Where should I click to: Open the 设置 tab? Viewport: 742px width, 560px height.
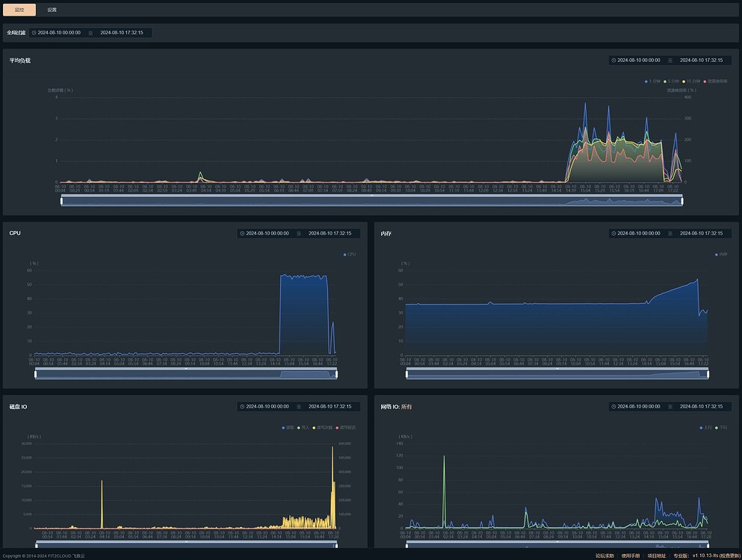tap(52, 10)
